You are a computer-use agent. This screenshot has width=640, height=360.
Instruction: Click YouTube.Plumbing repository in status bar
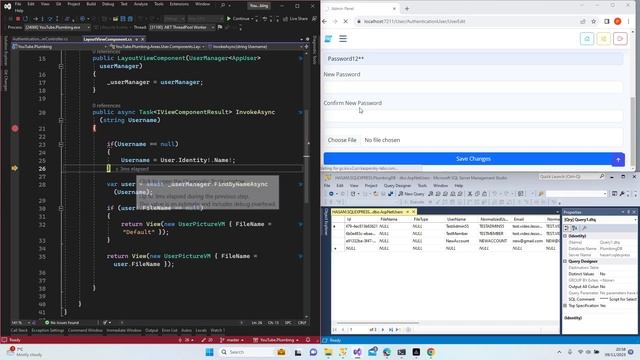click(276, 340)
